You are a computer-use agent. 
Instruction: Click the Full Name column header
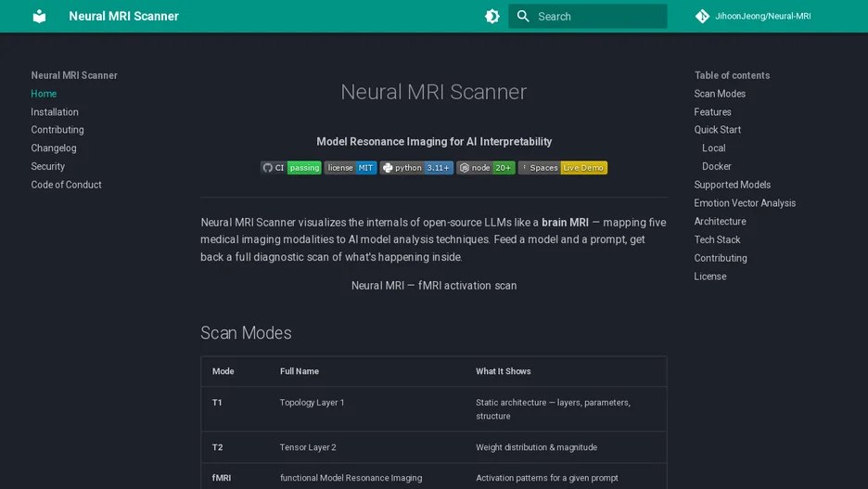pyautogui.click(x=300, y=371)
